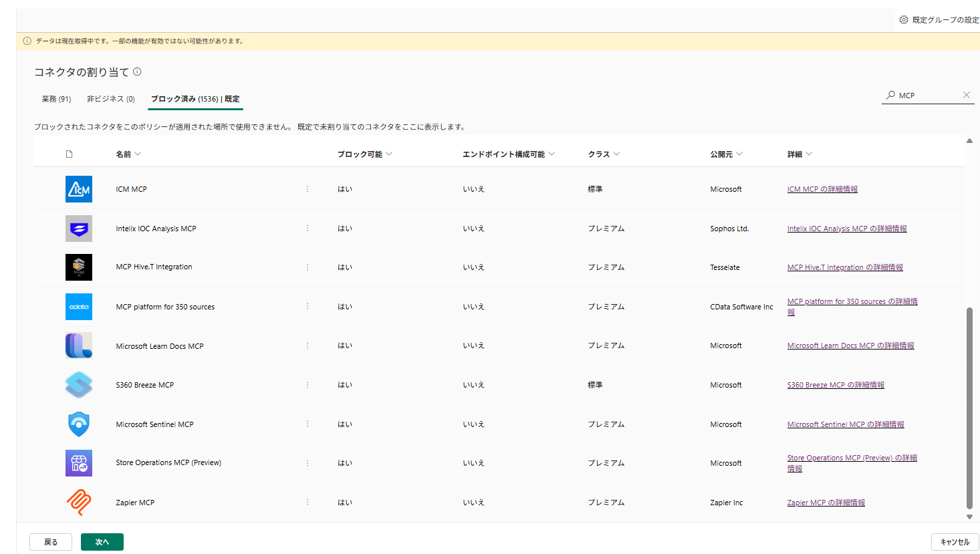Click the Intelix IOC Analysis MCP icon
Screen dimensions: 980x554
click(x=79, y=229)
